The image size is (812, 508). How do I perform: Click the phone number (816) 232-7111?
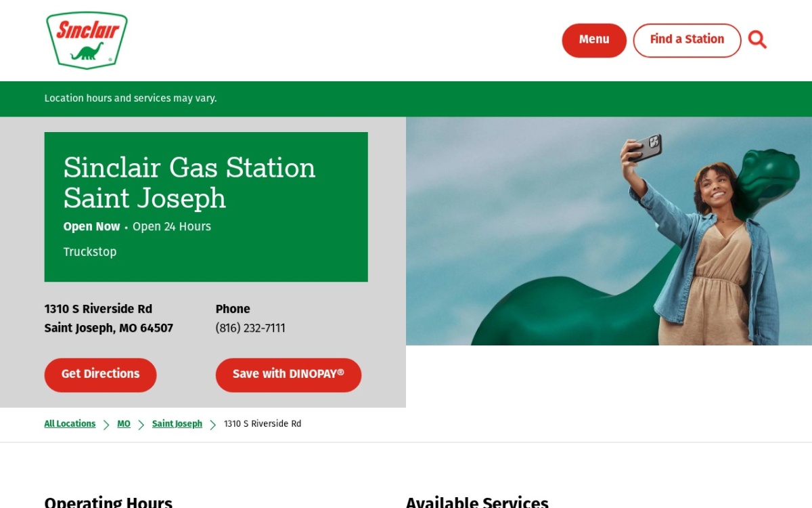pyautogui.click(x=250, y=329)
